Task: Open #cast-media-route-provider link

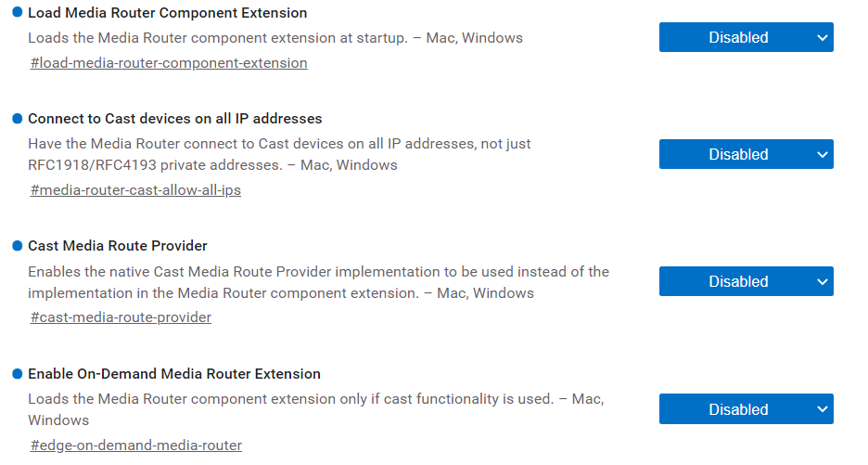Action: (x=121, y=317)
